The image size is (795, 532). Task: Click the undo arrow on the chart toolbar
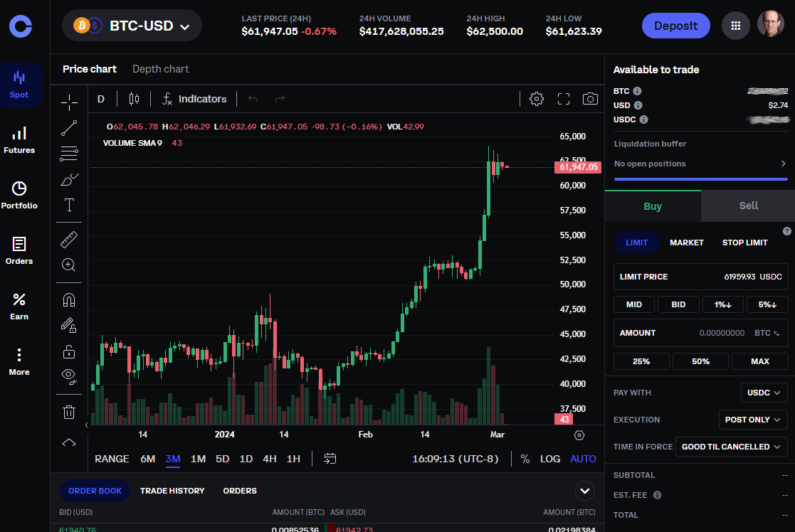pyautogui.click(x=253, y=99)
